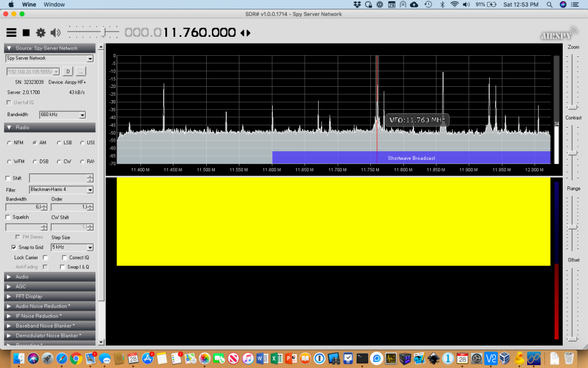Viewport: 588px width, 368px height.
Task: Open SDR# settings via the gear icon
Action: coord(40,33)
